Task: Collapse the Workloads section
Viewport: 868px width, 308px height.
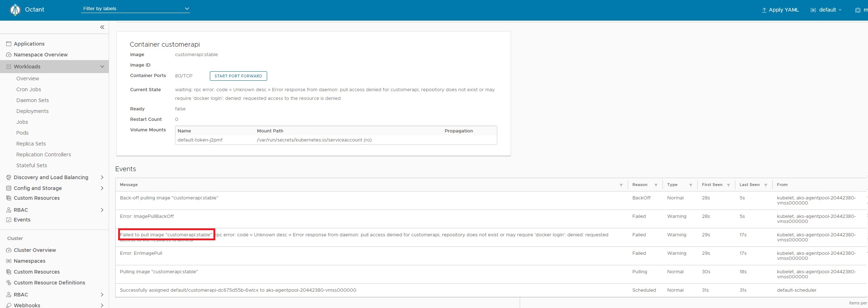Action: coord(102,67)
